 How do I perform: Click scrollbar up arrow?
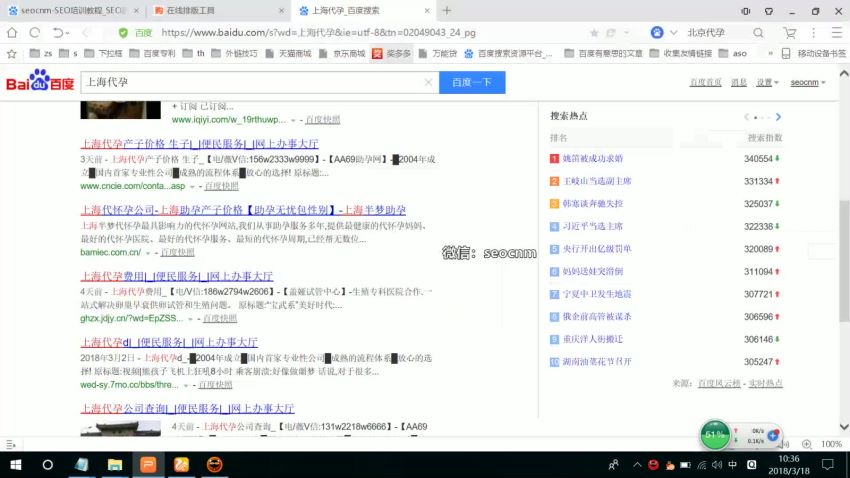tap(844, 74)
